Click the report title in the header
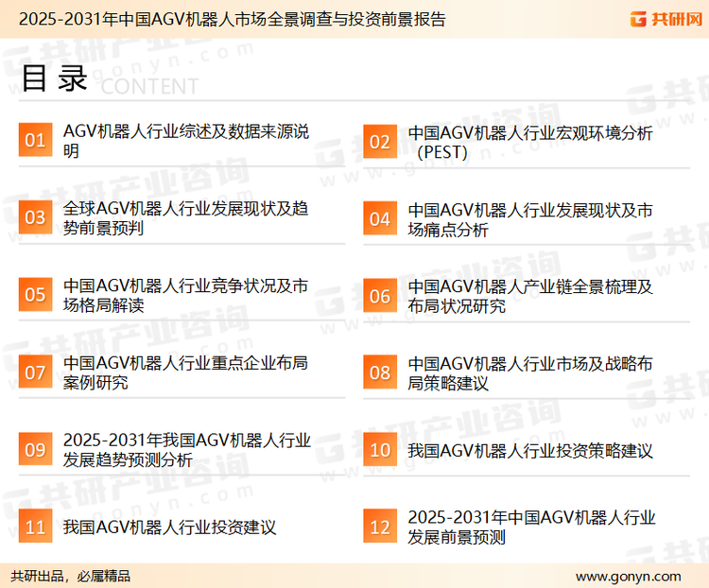709x588 pixels. pyautogui.click(x=233, y=19)
